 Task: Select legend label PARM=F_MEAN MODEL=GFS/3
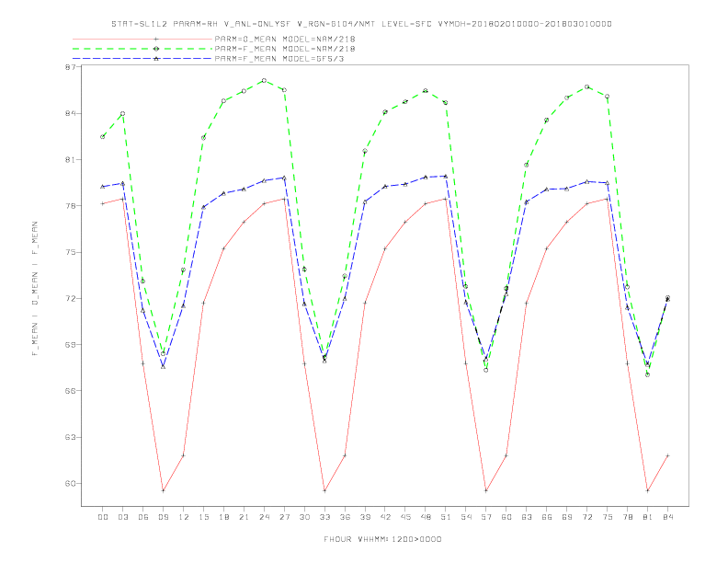pos(279,59)
